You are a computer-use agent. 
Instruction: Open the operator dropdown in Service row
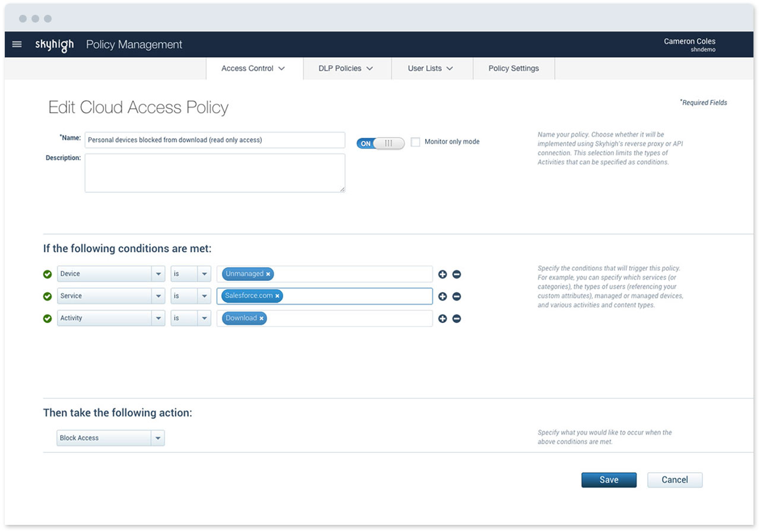tap(191, 296)
